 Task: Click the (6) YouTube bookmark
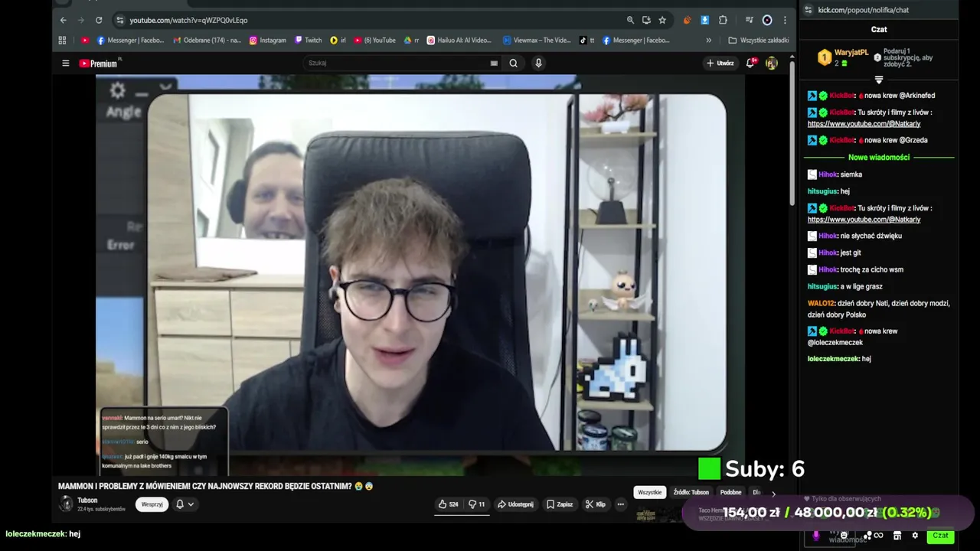coord(374,40)
